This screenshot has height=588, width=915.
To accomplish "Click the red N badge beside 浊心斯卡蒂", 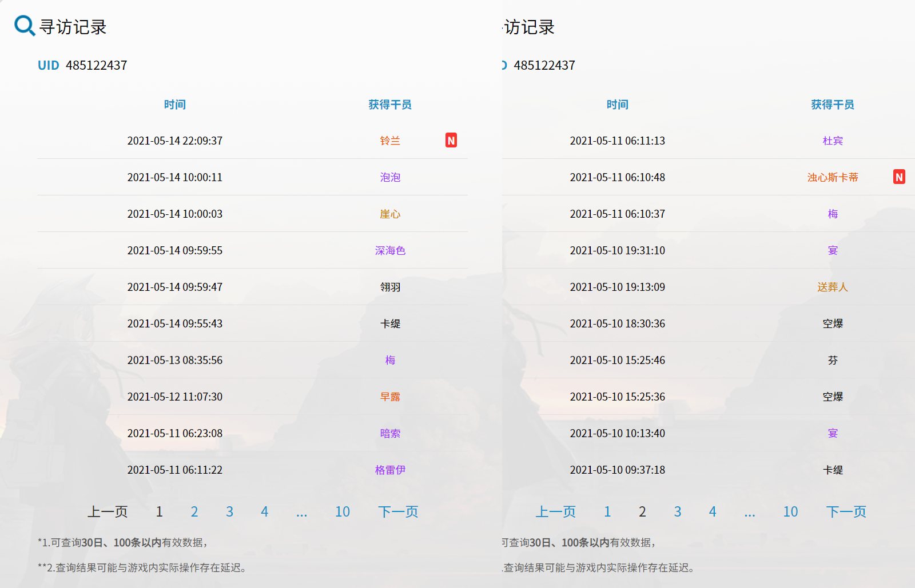I will click(899, 177).
